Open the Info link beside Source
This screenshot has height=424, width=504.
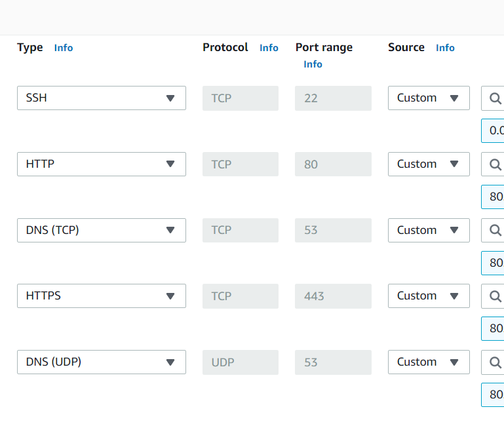[445, 48]
